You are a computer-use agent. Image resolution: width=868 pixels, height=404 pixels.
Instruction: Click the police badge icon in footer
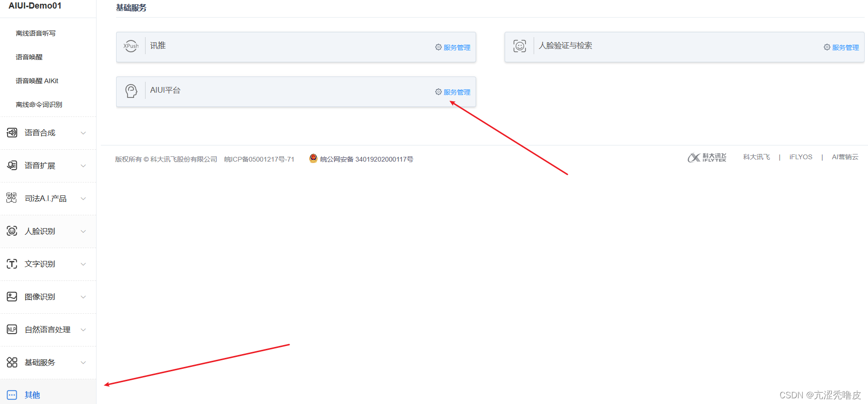point(313,158)
